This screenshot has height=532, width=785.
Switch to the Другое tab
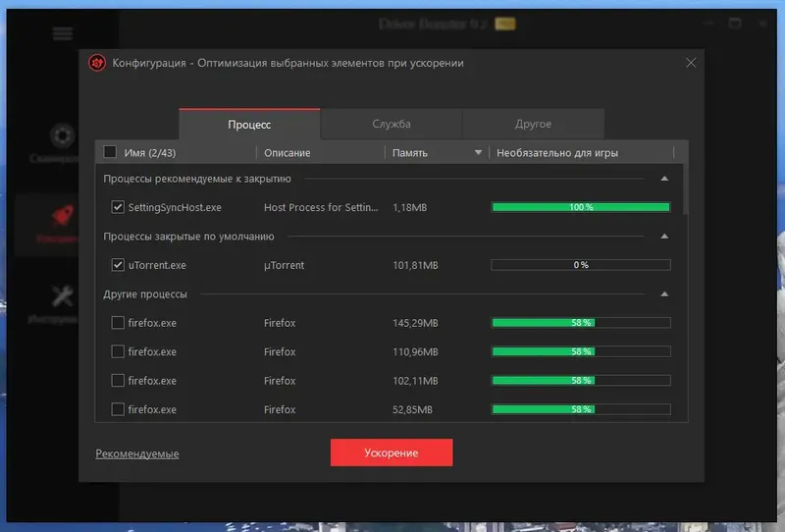(533, 124)
